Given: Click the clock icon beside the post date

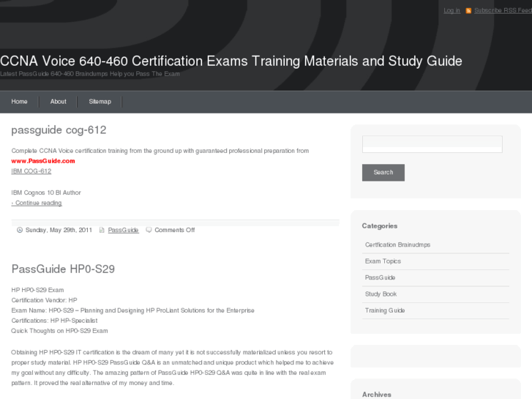Looking at the screenshot, I should (x=20, y=230).
